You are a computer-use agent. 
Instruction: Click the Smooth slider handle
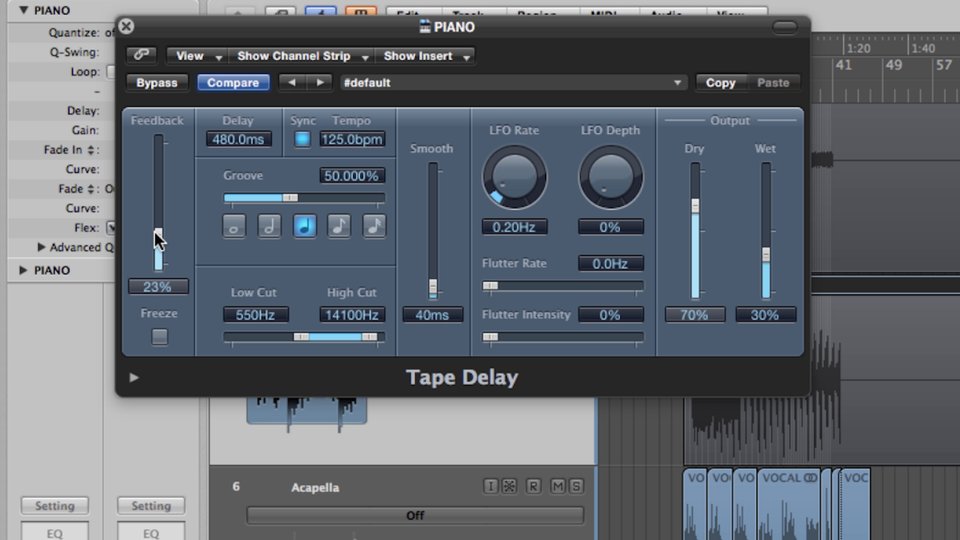click(433, 287)
